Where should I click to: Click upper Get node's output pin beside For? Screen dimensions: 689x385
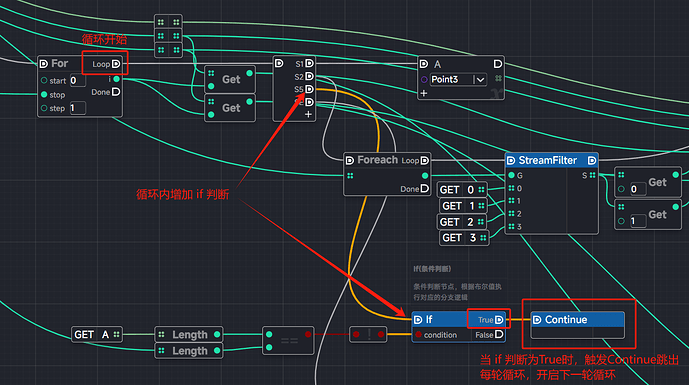(250, 73)
